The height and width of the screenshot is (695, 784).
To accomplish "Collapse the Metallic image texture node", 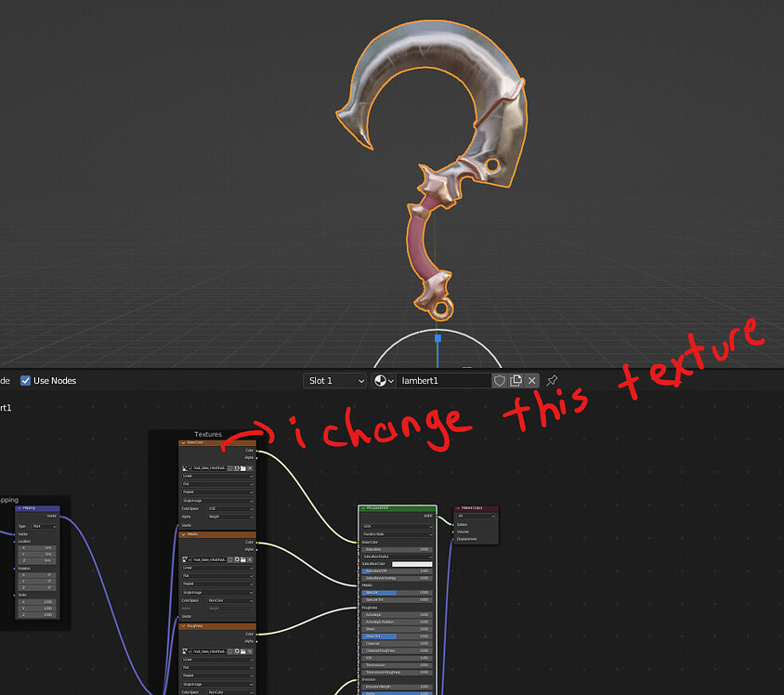I will tap(184, 534).
